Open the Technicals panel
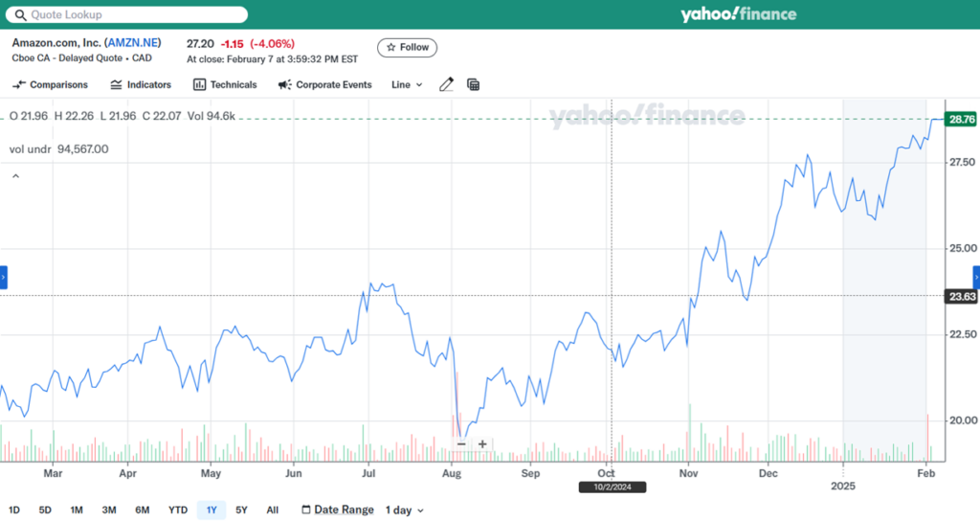This screenshot has height=521, width=980. [225, 85]
